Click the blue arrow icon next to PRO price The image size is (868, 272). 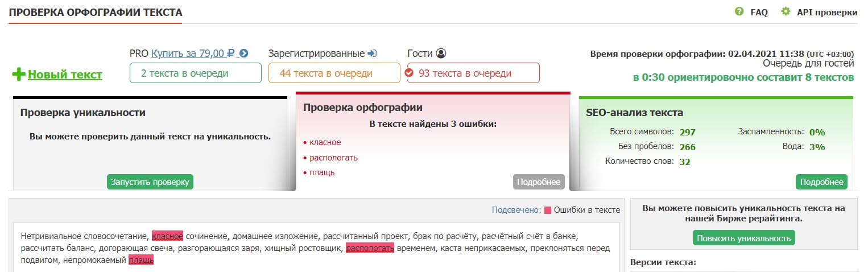[x=244, y=53]
